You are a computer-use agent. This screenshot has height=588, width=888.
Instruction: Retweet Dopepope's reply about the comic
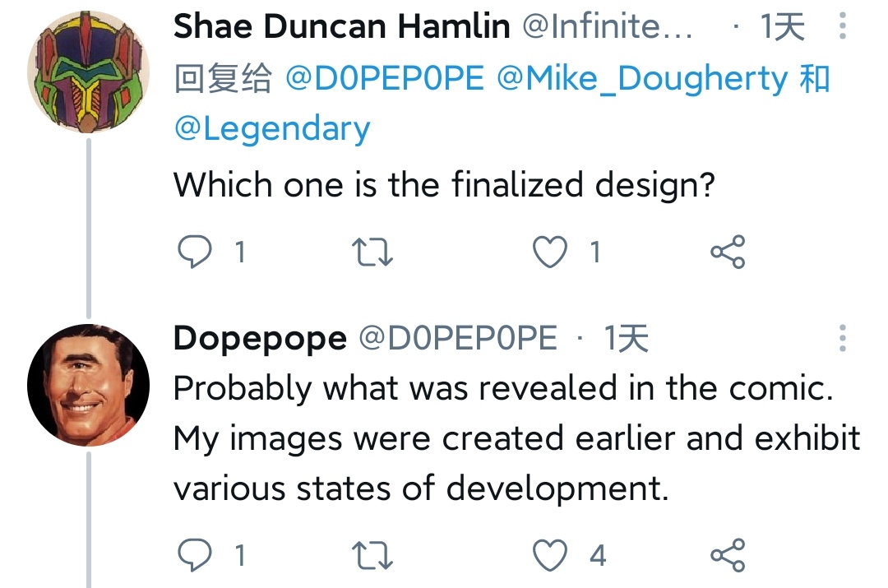point(372,555)
